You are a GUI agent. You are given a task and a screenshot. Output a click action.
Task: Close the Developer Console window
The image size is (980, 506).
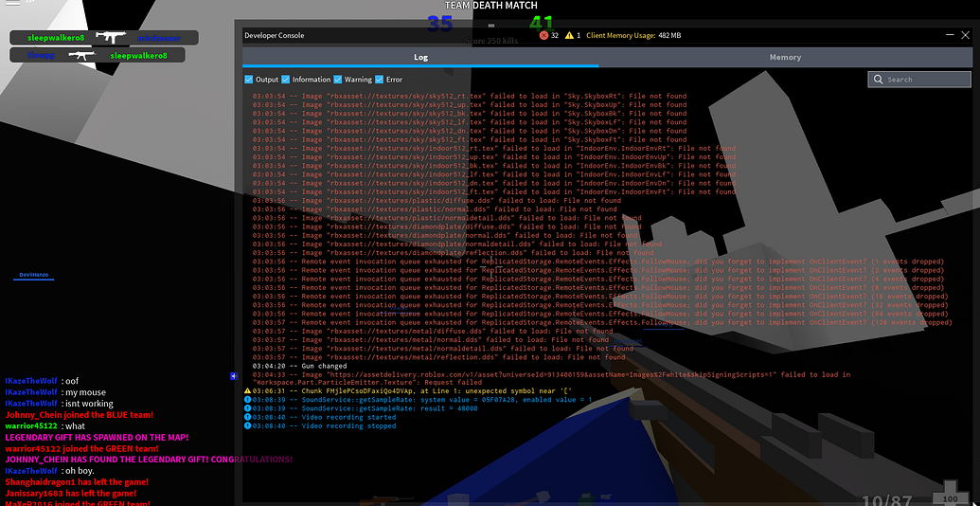click(x=966, y=36)
